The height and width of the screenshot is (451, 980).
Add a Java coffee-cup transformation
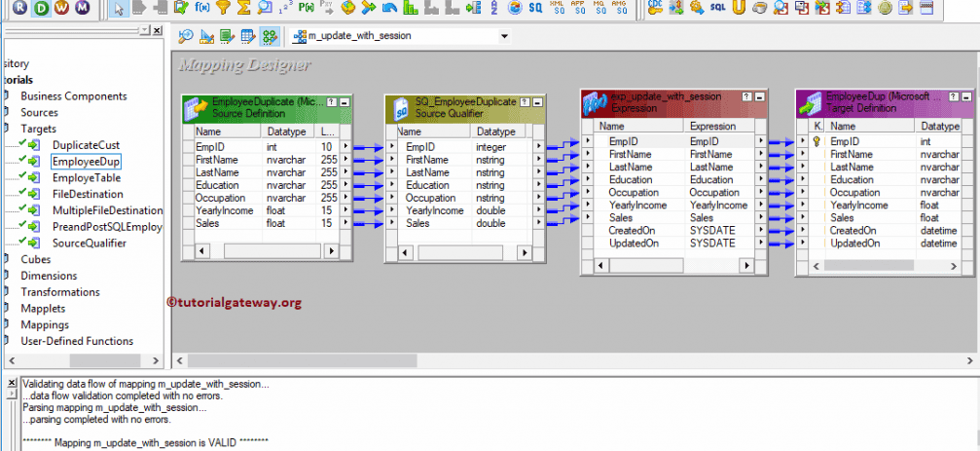coord(759,8)
